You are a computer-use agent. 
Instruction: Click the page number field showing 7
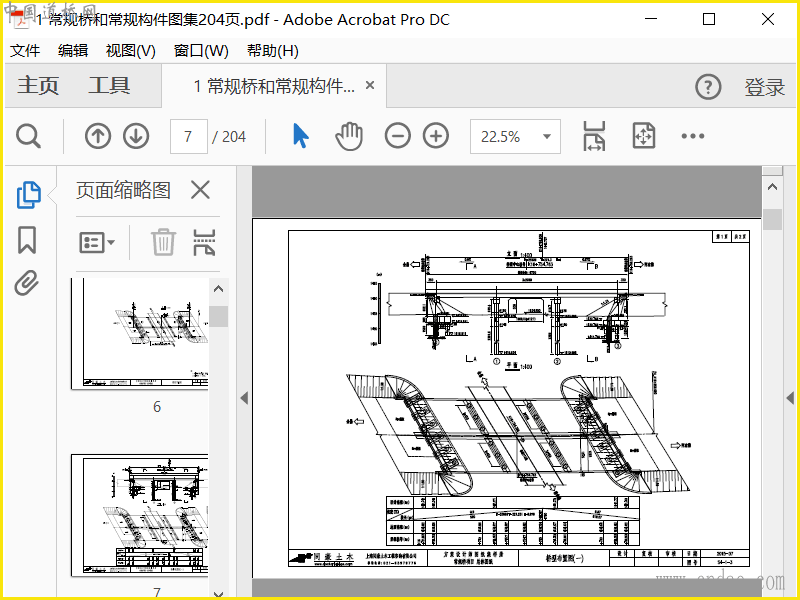pyautogui.click(x=189, y=136)
